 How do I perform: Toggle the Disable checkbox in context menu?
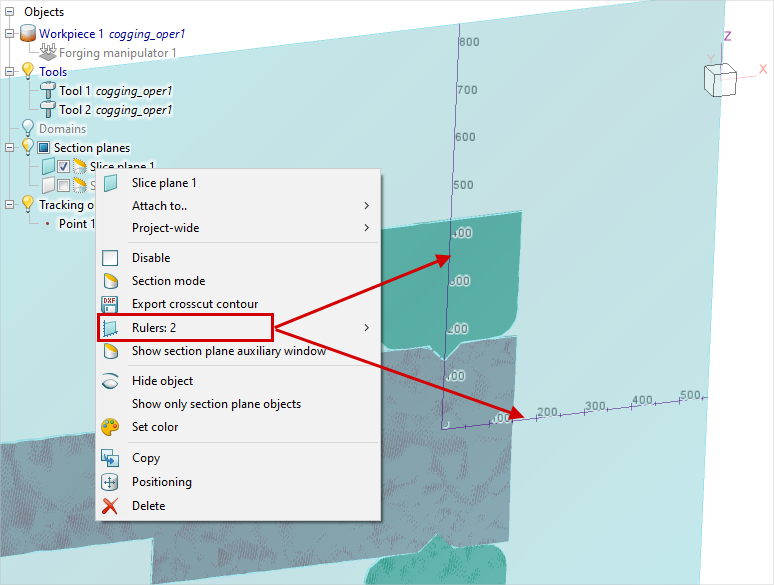pos(111,258)
